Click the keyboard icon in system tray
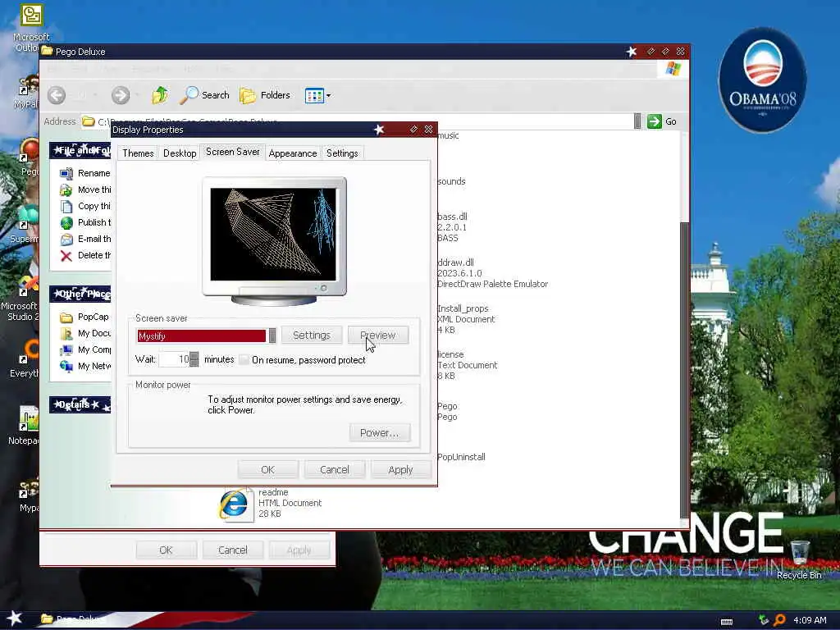Viewport: 840px width, 630px height. click(727, 622)
